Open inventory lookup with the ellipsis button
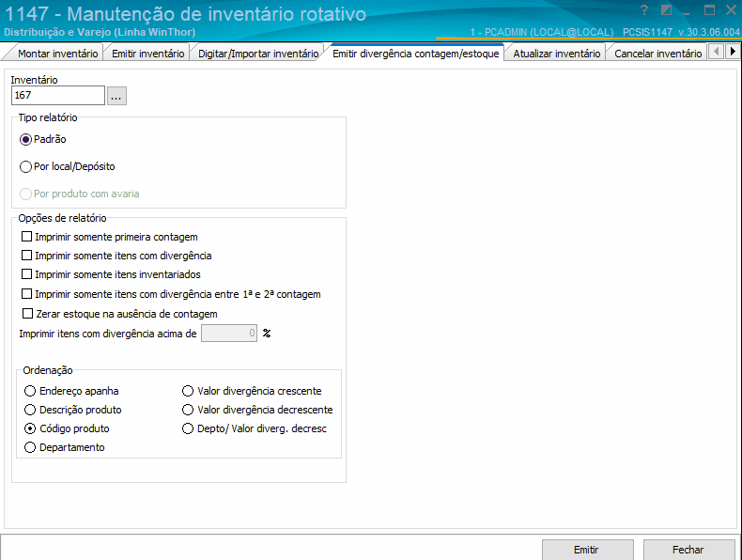 coord(116,96)
